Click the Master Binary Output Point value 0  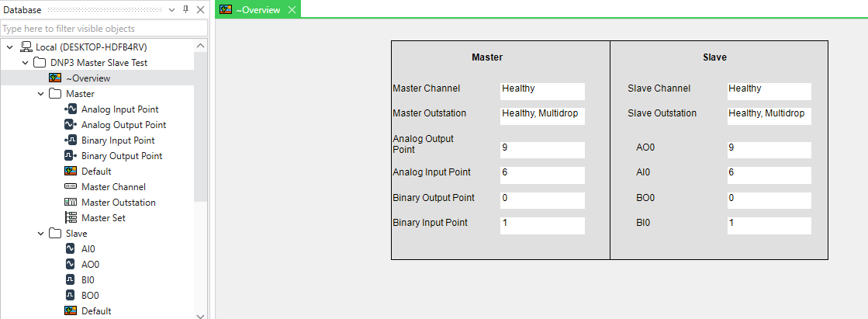click(x=542, y=200)
